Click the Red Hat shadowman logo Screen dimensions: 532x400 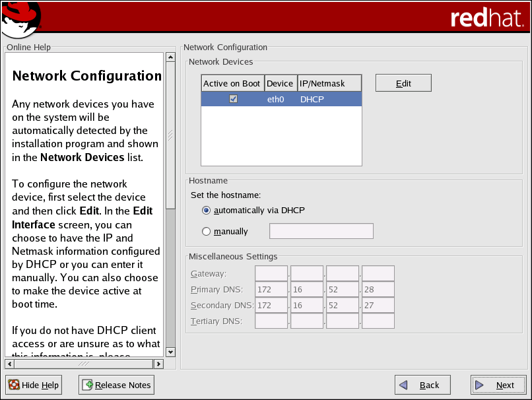point(20,19)
